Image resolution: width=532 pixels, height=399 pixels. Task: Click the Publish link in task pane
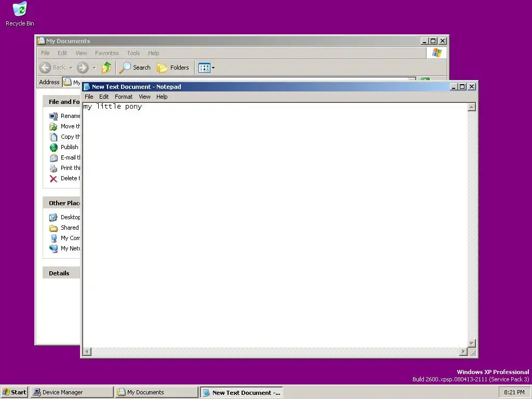(69, 147)
